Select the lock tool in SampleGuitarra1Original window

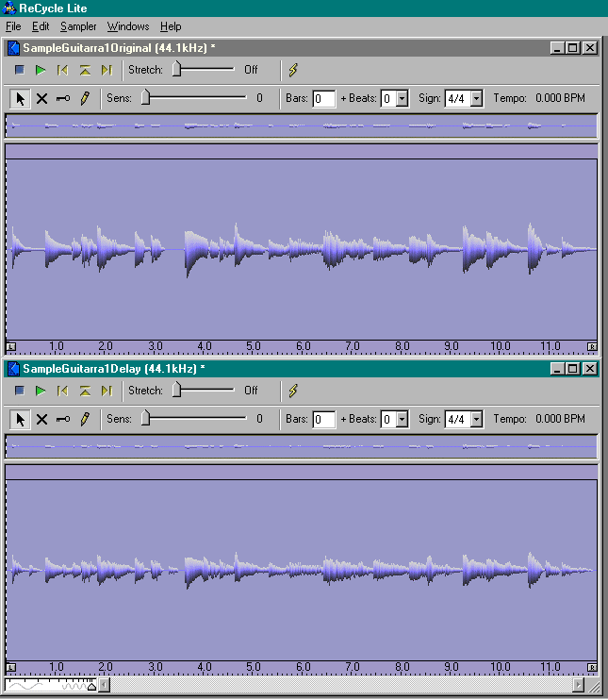click(x=63, y=98)
